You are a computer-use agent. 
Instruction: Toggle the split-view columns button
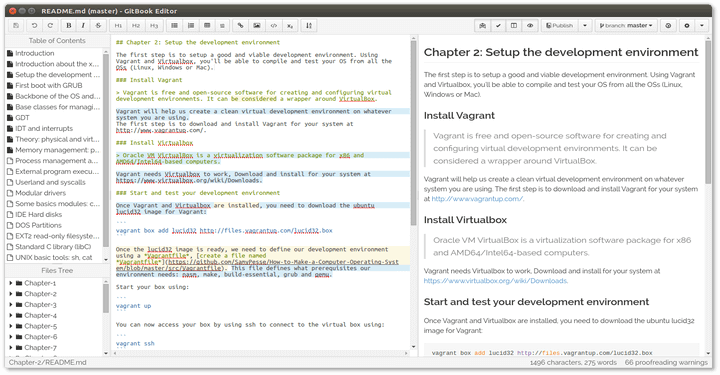tap(514, 26)
